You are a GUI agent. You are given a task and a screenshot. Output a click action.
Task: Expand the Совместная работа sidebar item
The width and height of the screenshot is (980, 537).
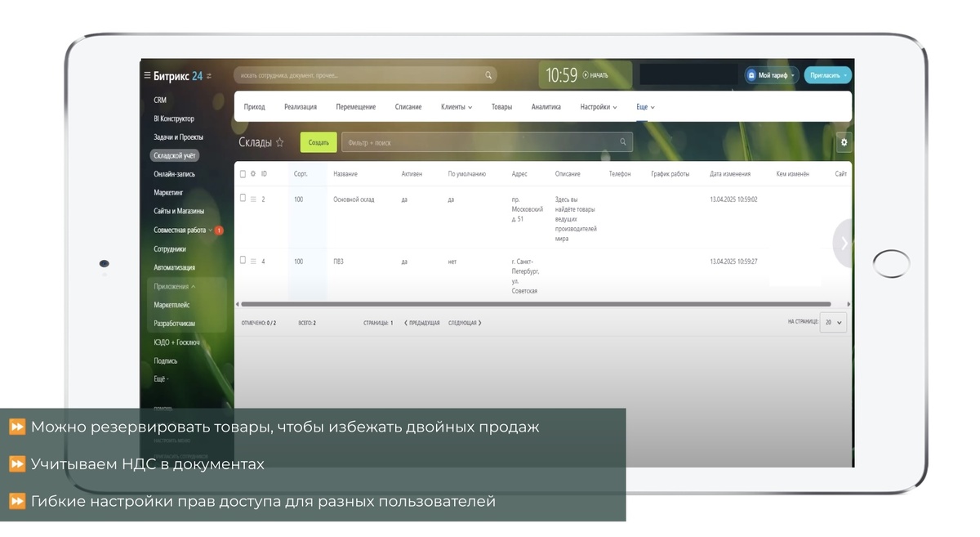pos(211,230)
